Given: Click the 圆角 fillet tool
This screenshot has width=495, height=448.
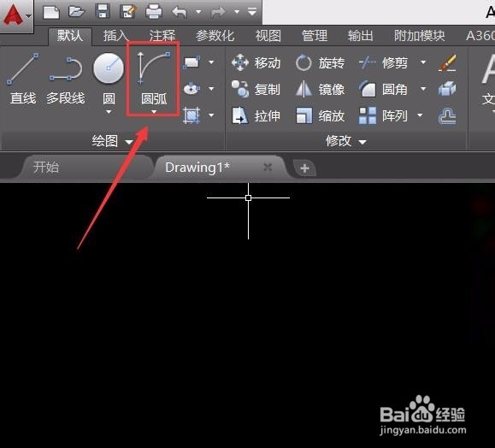Looking at the screenshot, I should click(383, 90).
